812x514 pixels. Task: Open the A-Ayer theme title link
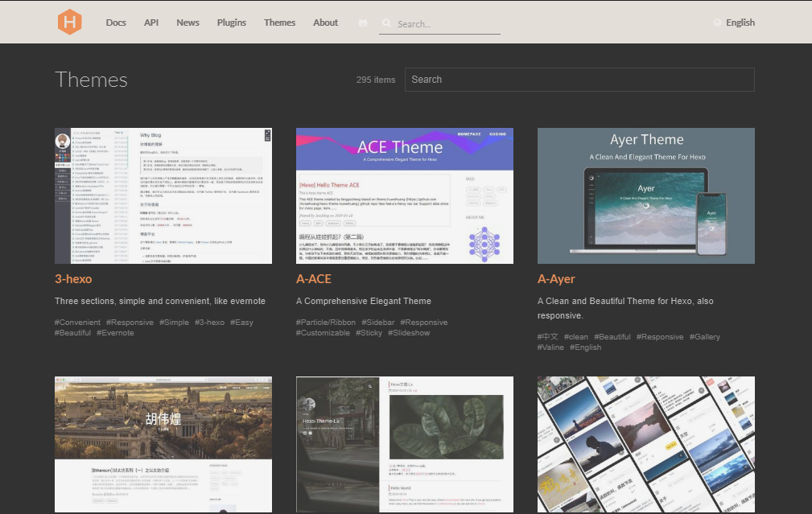pyautogui.click(x=556, y=279)
